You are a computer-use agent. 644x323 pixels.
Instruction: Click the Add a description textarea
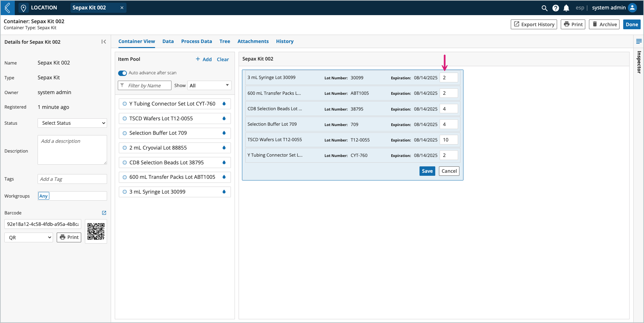click(72, 150)
